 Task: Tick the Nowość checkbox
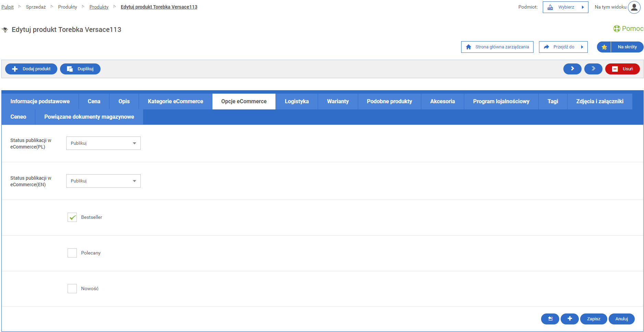pyautogui.click(x=72, y=289)
